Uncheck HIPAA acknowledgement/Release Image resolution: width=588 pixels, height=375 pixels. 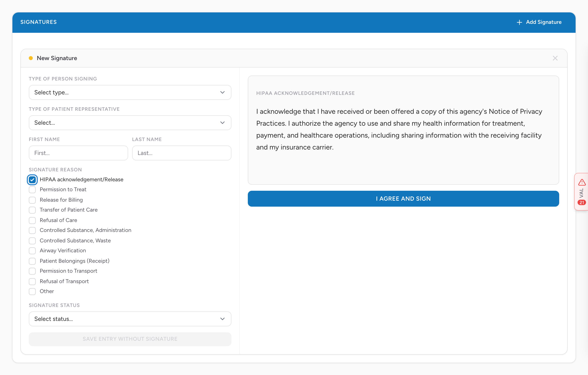point(32,180)
